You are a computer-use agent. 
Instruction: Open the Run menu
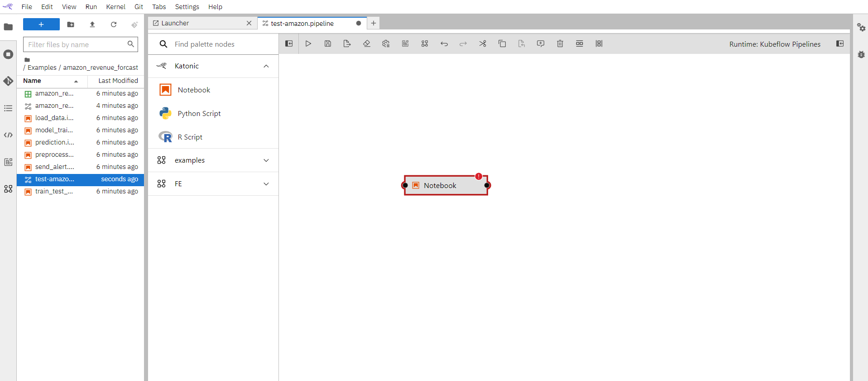91,7
